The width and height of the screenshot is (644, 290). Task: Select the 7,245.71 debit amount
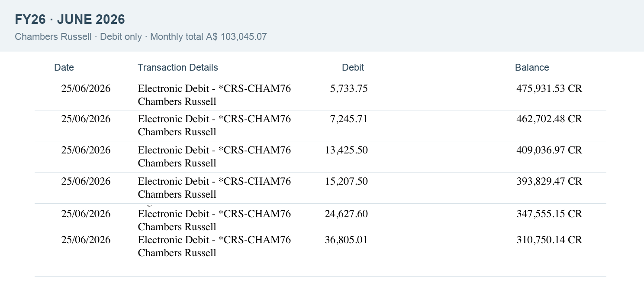(x=349, y=119)
